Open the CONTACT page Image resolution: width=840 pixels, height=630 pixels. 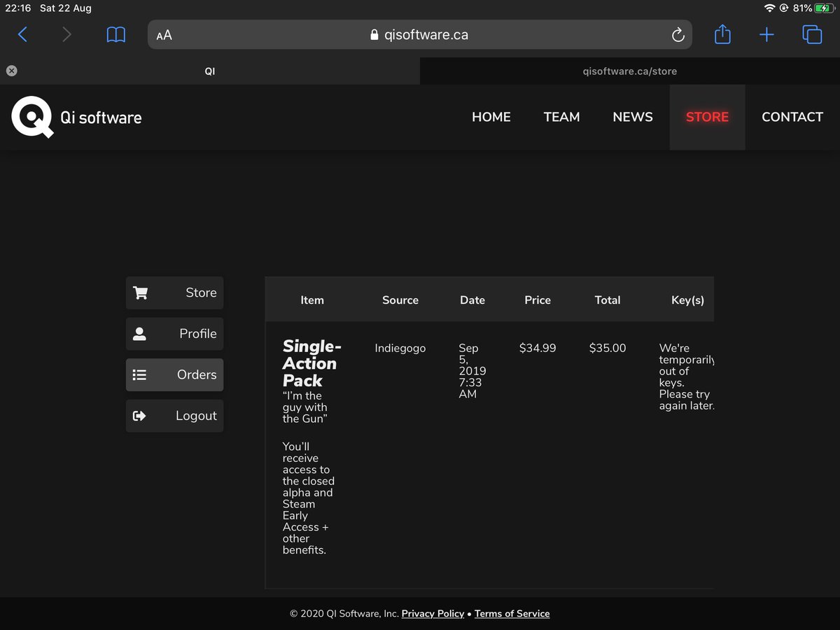pyautogui.click(x=792, y=117)
